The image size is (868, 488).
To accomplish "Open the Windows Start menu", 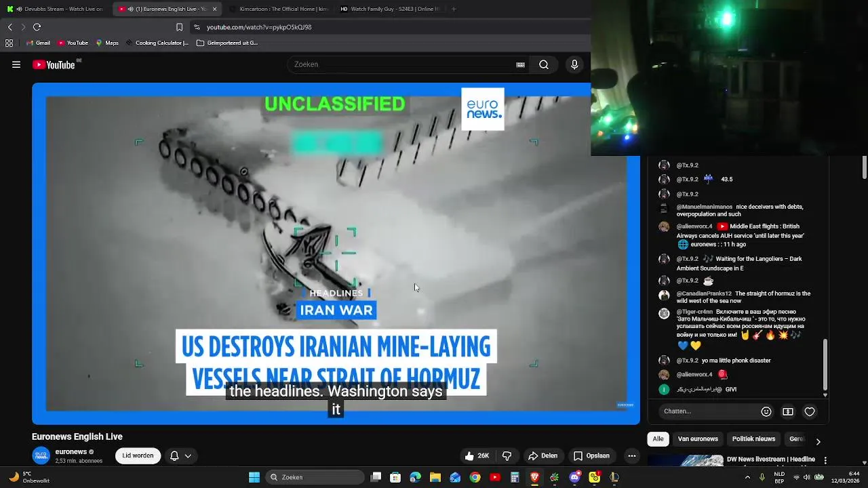I will (254, 477).
